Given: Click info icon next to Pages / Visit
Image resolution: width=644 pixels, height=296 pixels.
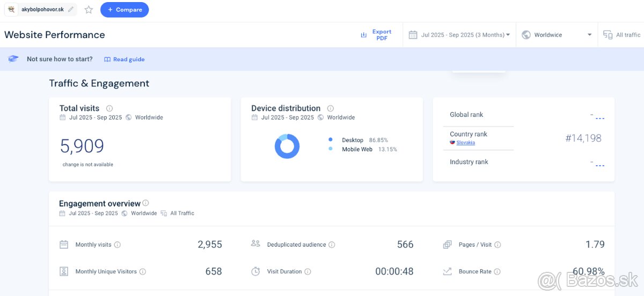Looking at the screenshot, I should 497,245.
